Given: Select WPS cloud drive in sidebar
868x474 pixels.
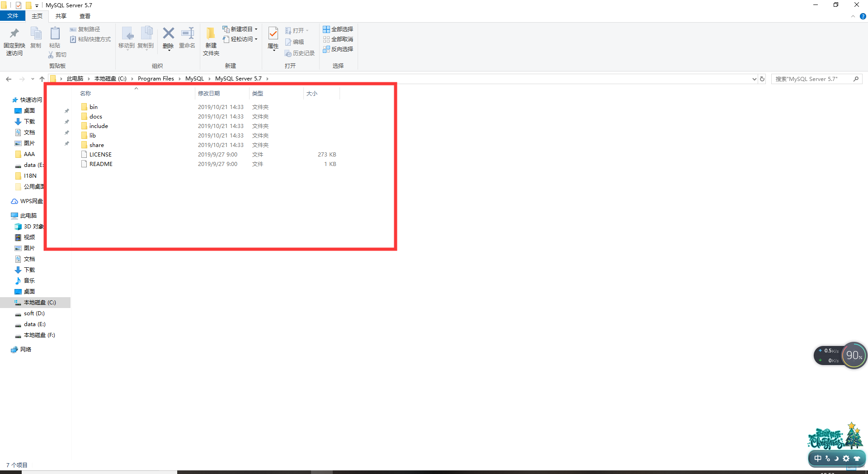Looking at the screenshot, I should pyautogui.click(x=31, y=201).
